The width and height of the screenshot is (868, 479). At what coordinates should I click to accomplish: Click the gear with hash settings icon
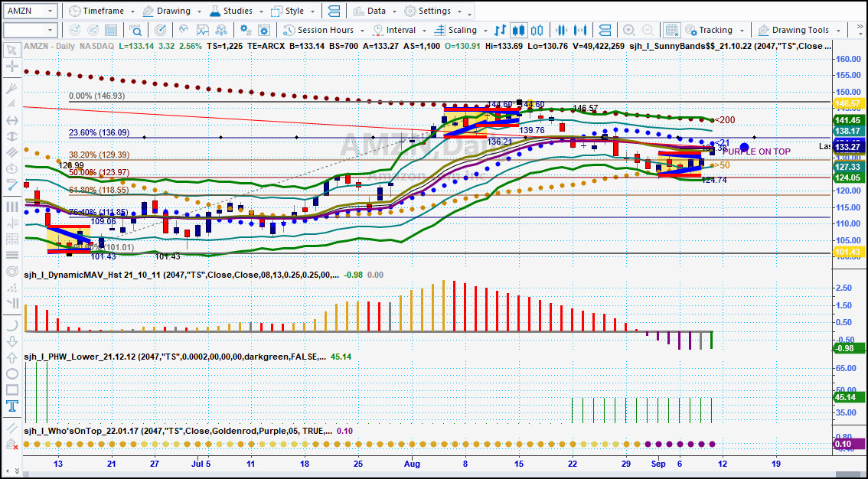pos(246,30)
